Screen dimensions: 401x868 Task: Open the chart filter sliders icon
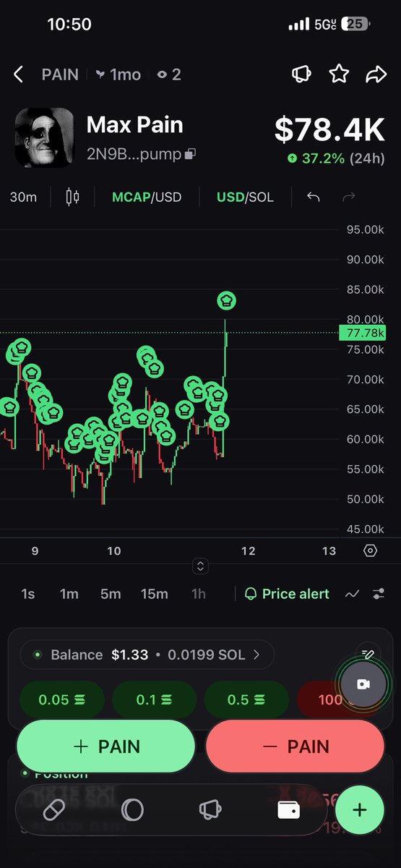379,594
